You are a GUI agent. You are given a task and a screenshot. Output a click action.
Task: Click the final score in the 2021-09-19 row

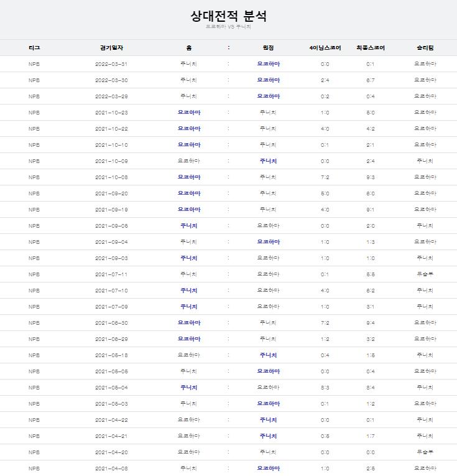click(371, 210)
